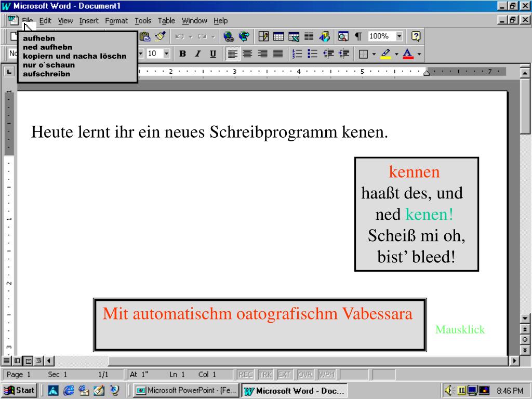Apply numbered list formatting

coord(297,54)
